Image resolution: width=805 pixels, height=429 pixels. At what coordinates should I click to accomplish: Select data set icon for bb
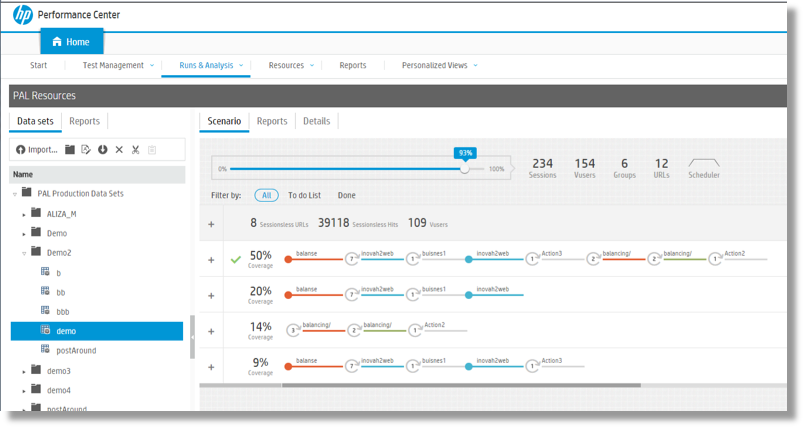click(45, 291)
